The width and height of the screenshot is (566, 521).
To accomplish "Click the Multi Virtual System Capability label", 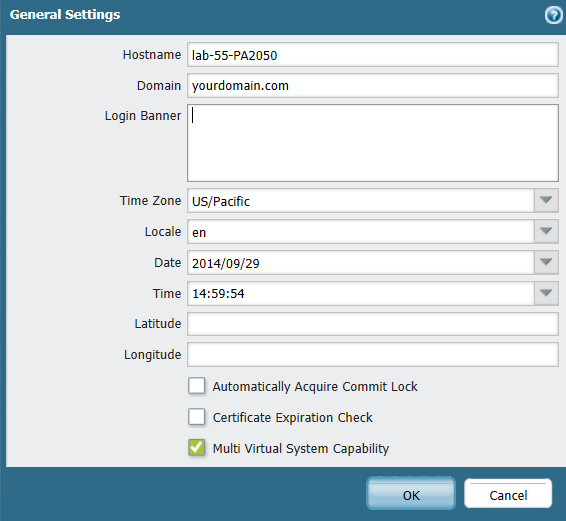I will (301, 449).
